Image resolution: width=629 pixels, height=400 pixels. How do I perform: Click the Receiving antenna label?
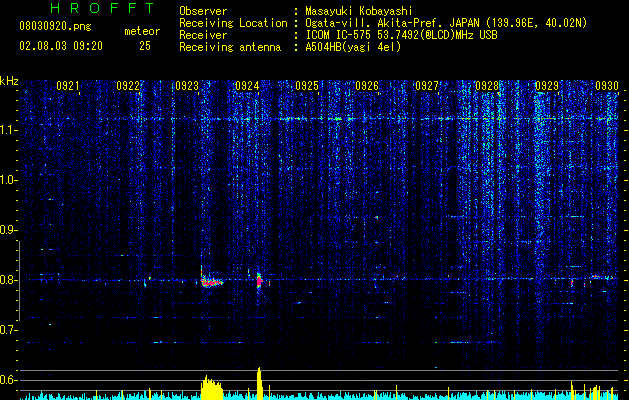230,47
